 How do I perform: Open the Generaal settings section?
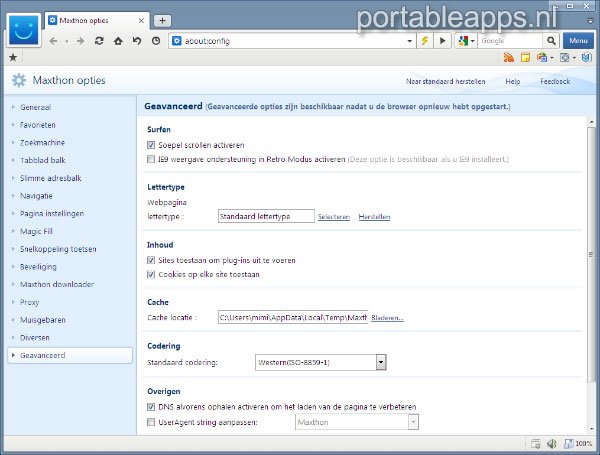(35, 107)
